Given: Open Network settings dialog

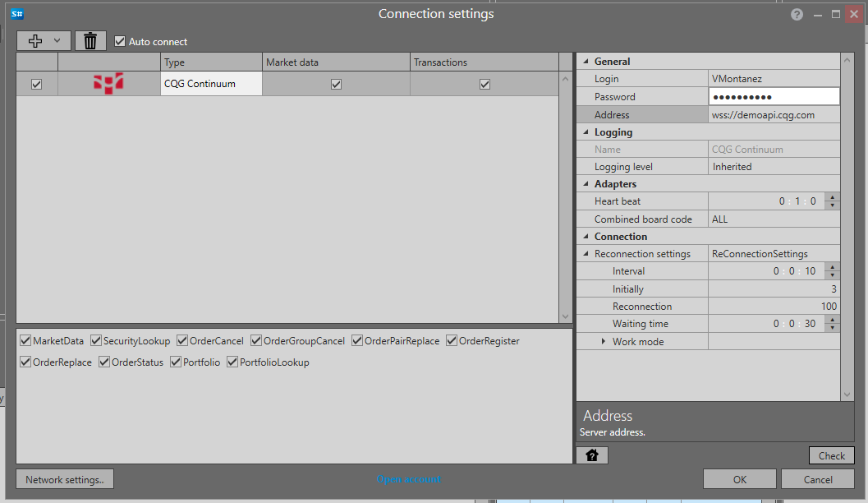Looking at the screenshot, I should [65, 479].
